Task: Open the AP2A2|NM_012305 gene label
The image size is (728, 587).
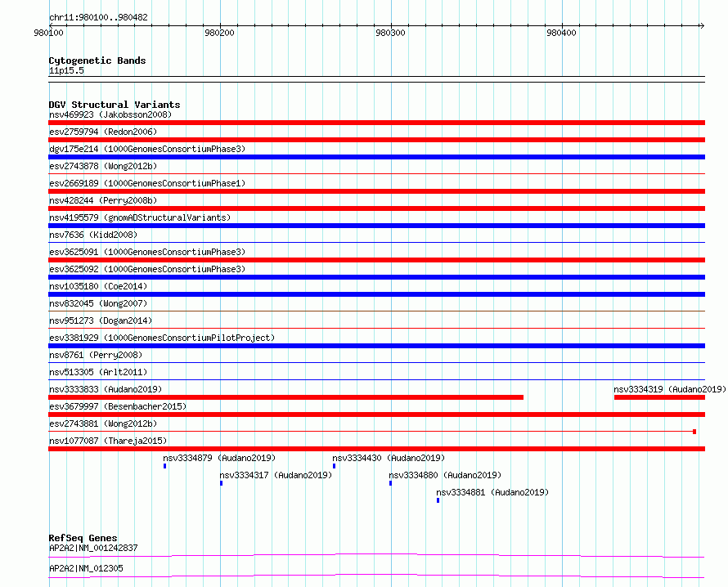Action: coord(87,568)
